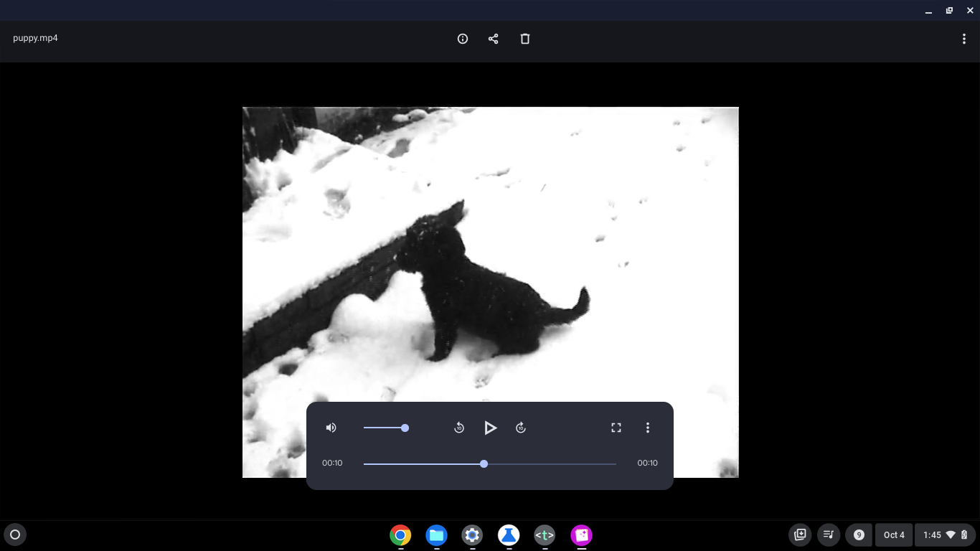Enter fullscreen video mode
The width and height of the screenshot is (980, 551).
click(x=616, y=428)
